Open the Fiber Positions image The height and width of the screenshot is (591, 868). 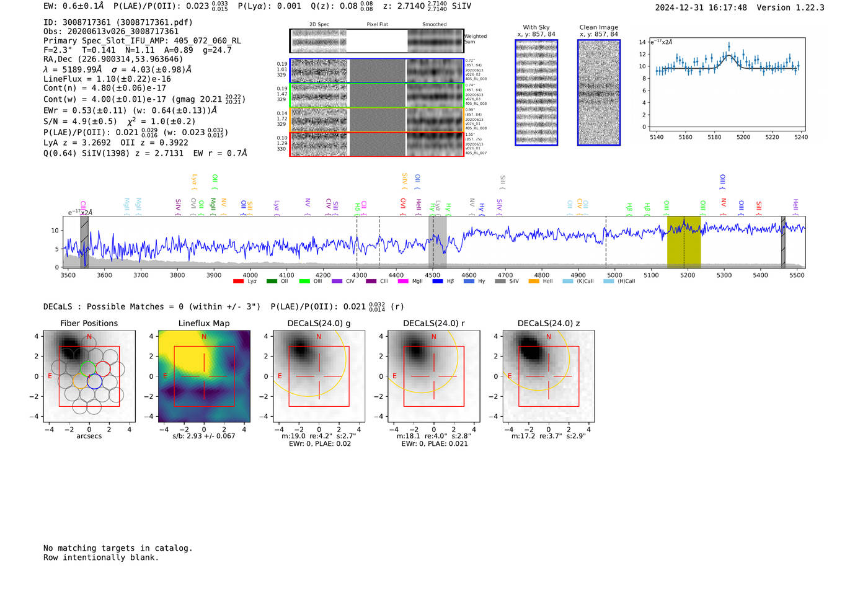click(x=89, y=376)
